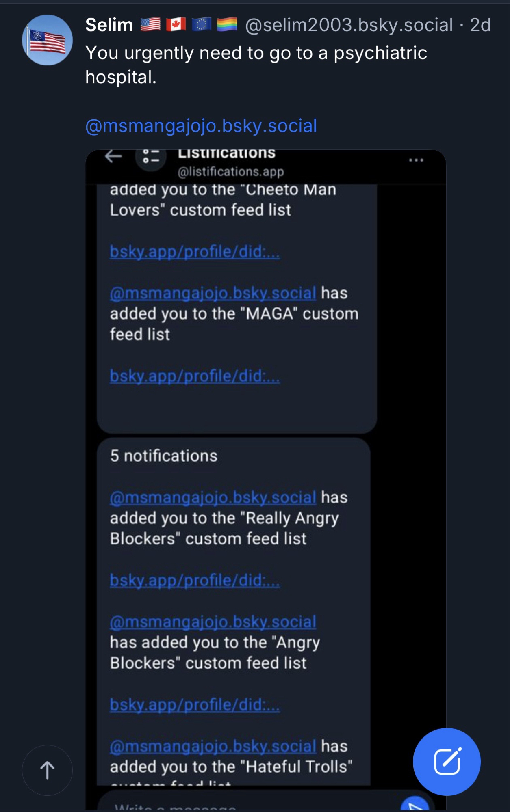Click the 2d post timestamp

(x=480, y=25)
